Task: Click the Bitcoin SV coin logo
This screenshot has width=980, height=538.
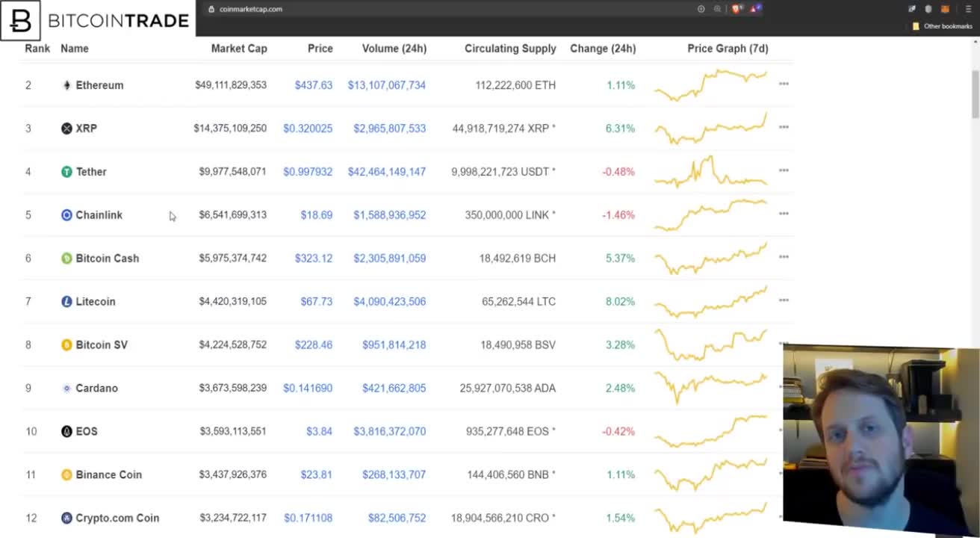Action: [66, 345]
